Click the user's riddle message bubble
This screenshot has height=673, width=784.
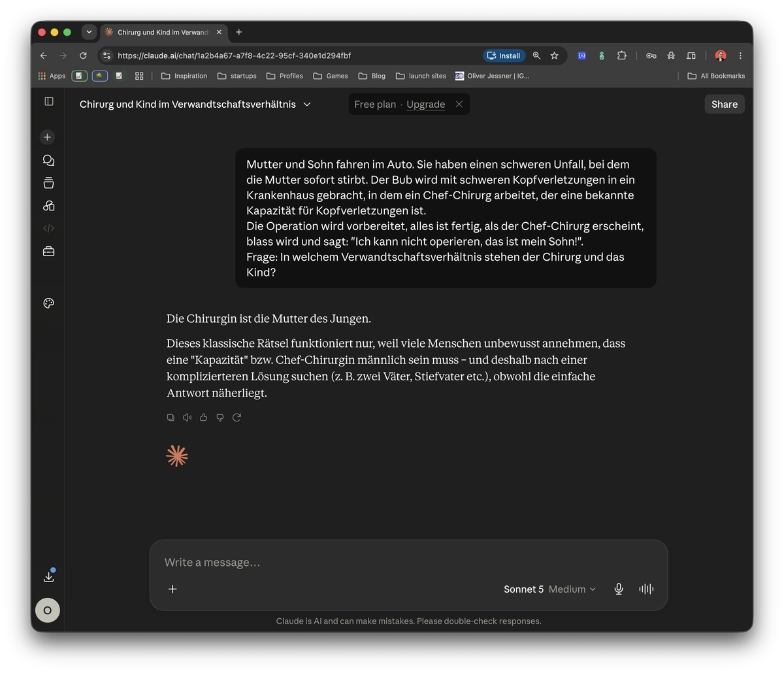coord(446,218)
